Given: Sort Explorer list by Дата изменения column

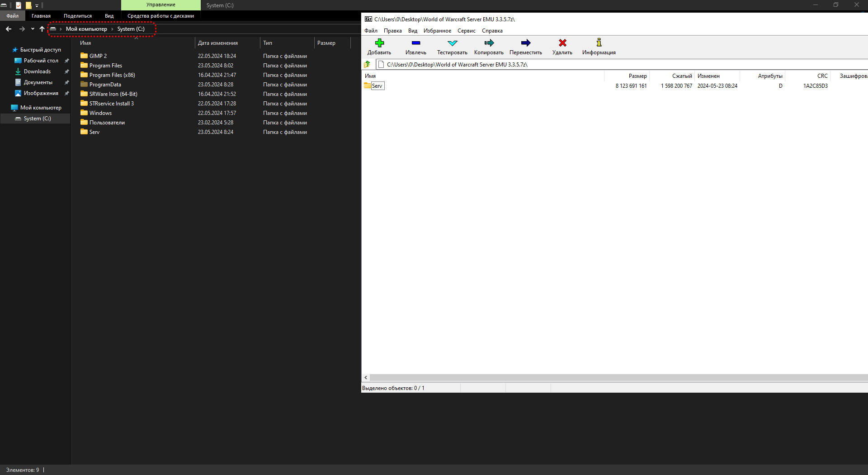Looking at the screenshot, I should [228, 43].
